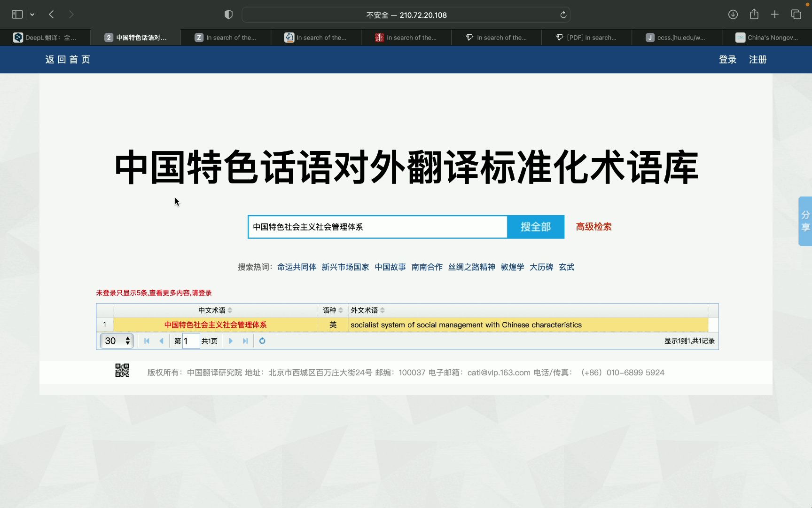
Task: Click the row number 1 cell
Action: [104, 325]
